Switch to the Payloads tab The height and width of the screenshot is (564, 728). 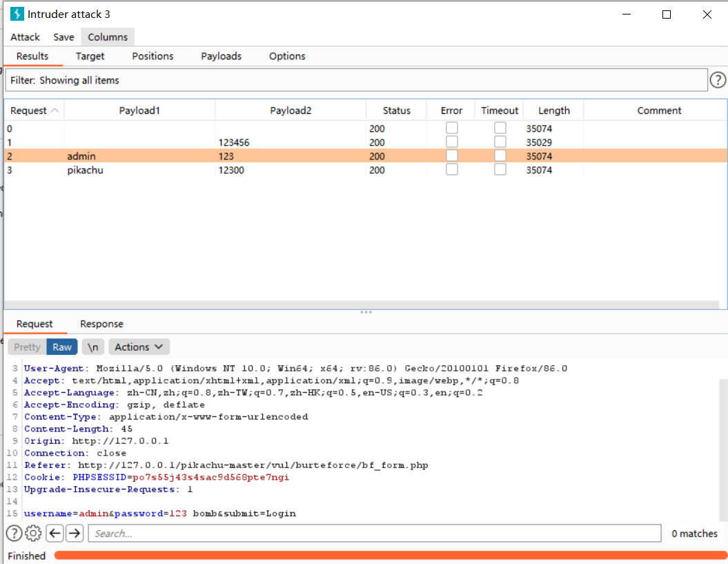(221, 56)
